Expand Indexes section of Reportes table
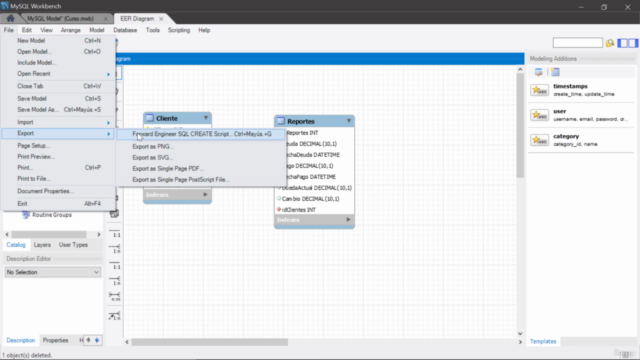This screenshot has width=640, height=360. pyautogui.click(x=348, y=220)
